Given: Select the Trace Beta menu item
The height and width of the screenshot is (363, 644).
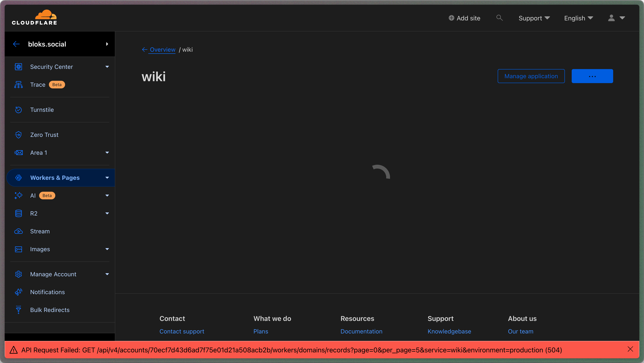Looking at the screenshot, I should pos(38,85).
